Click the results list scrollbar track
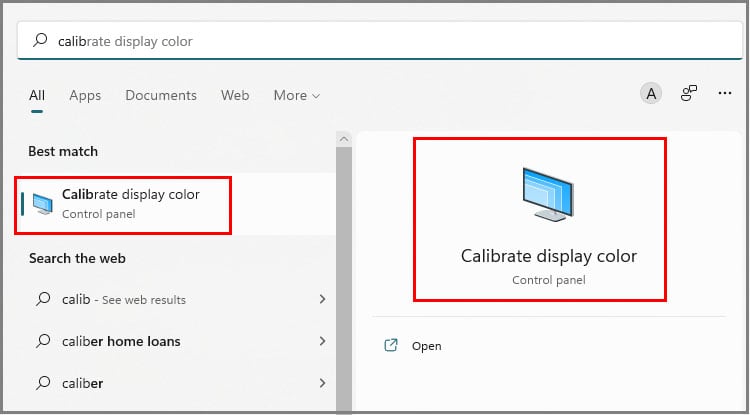Image resolution: width=750 pixels, height=415 pixels. (343, 280)
